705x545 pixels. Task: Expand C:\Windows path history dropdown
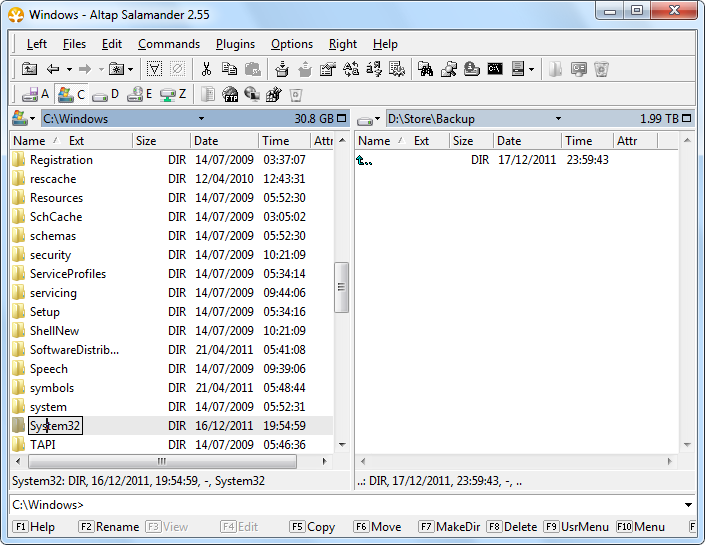(201, 119)
